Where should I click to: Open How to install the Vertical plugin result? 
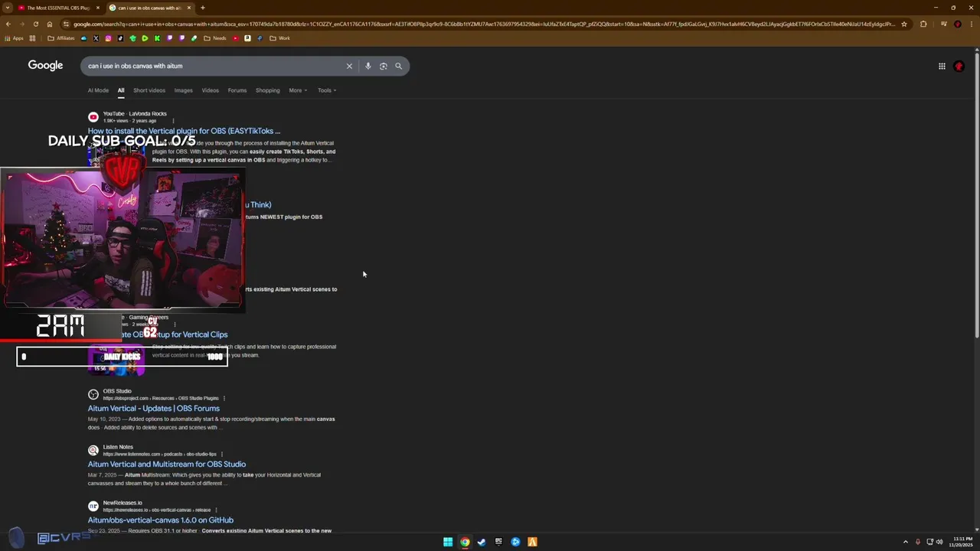click(184, 131)
